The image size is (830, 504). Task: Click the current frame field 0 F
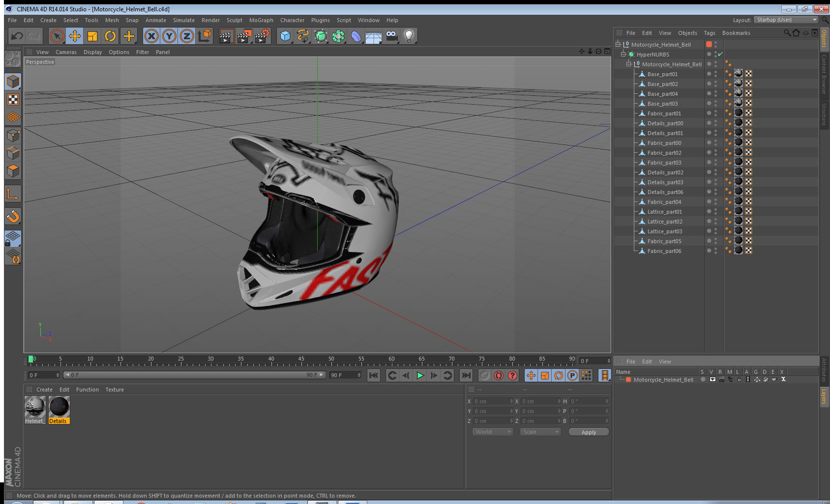pos(43,375)
